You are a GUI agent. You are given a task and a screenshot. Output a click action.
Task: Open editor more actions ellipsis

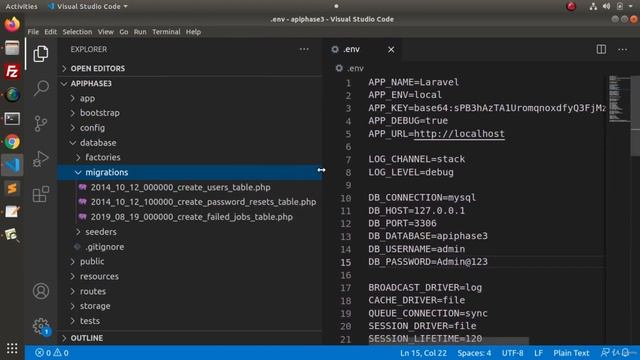pyautogui.click(x=622, y=49)
